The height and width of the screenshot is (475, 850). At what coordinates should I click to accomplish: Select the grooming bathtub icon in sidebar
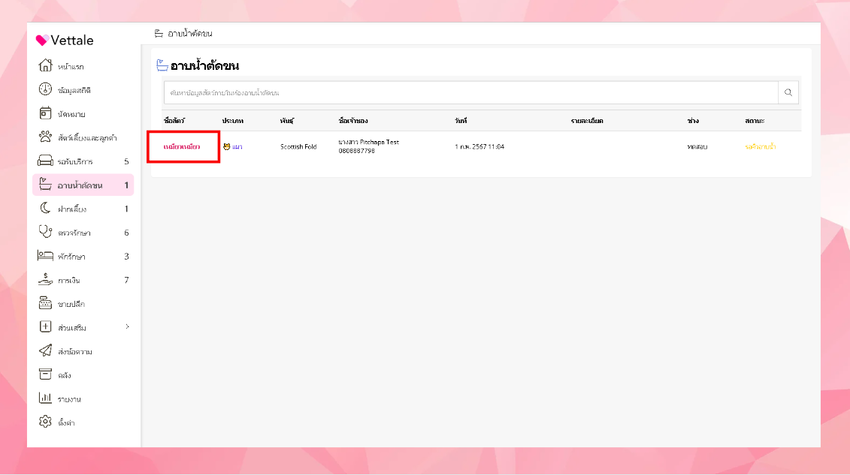pyautogui.click(x=46, y=184)
